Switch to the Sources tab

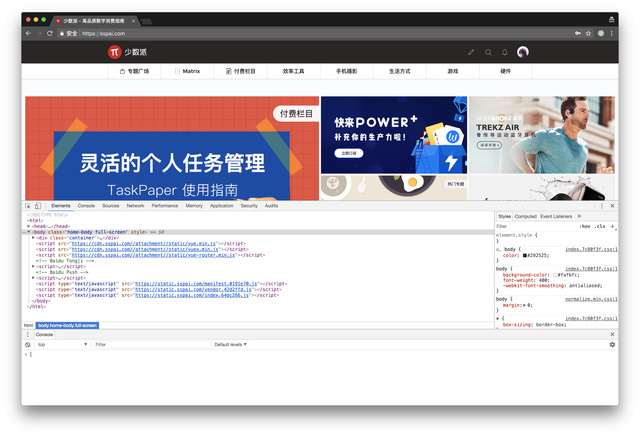[x=111, y=206]
